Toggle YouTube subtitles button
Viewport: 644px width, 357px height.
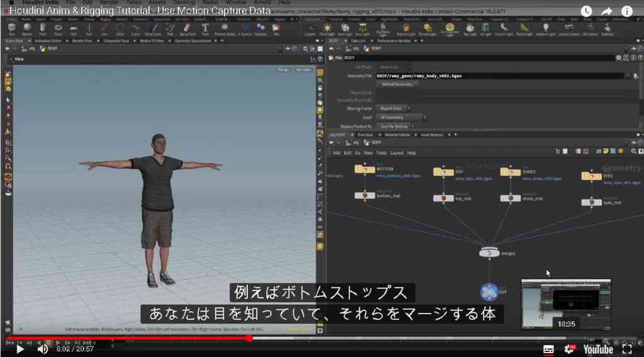(x=548, y=349)
